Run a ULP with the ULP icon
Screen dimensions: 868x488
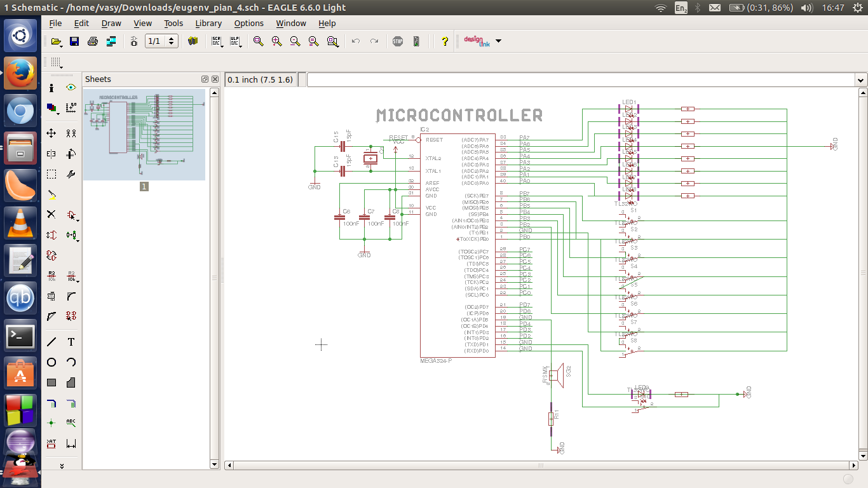click(x=235, y=41)
